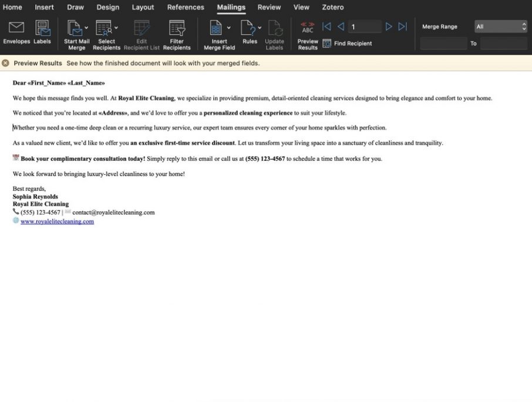Image resolution: width=532 pixels, height=402 pixels.
Task: Open the Rules tool
Action: coord(250,28)
